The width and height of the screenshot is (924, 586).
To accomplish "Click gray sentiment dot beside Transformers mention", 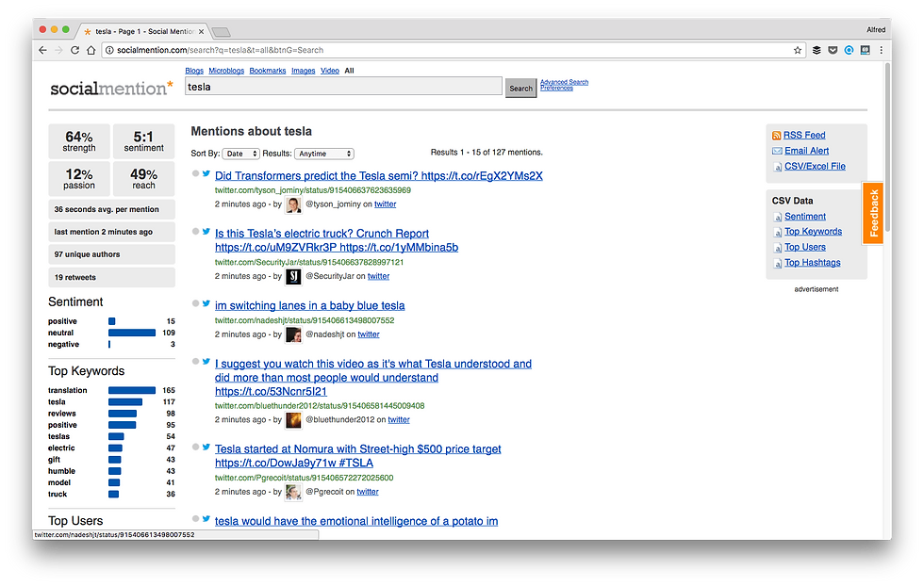I will coord(196,173).
